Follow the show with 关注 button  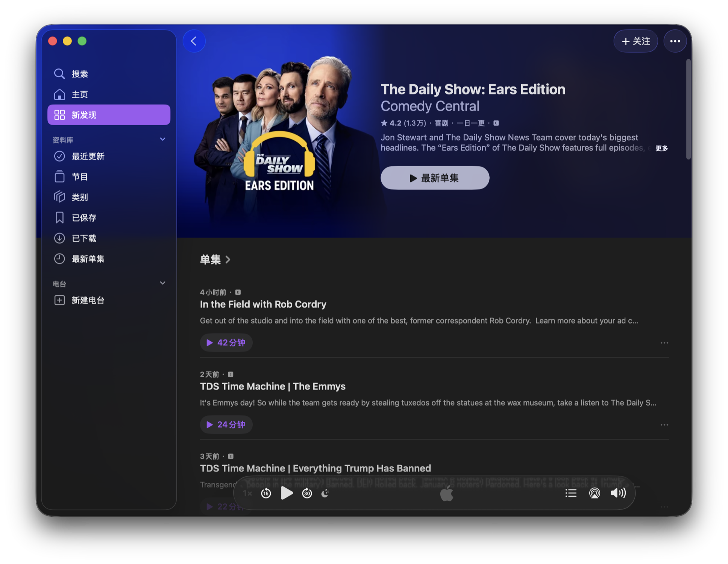(636, 41)
